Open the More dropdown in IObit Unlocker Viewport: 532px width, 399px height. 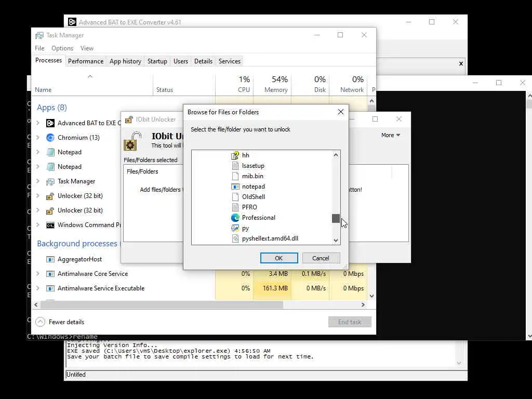(x=391, y=135)
